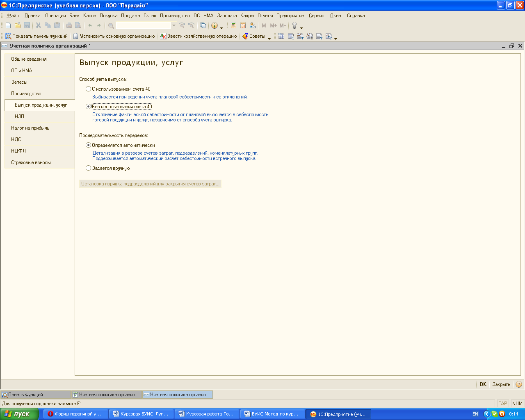Viewport: 525px width, 420px height.
Task: Click the open file folder icon
Action: click(18, 25)
